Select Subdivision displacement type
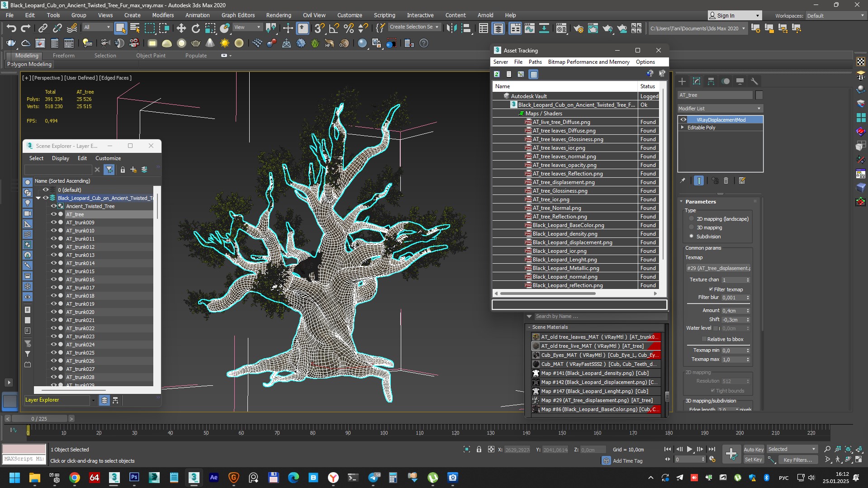Image resolution: width=868 pixels, height=488 pixels. pyautogui.click(x=692, y=237)
